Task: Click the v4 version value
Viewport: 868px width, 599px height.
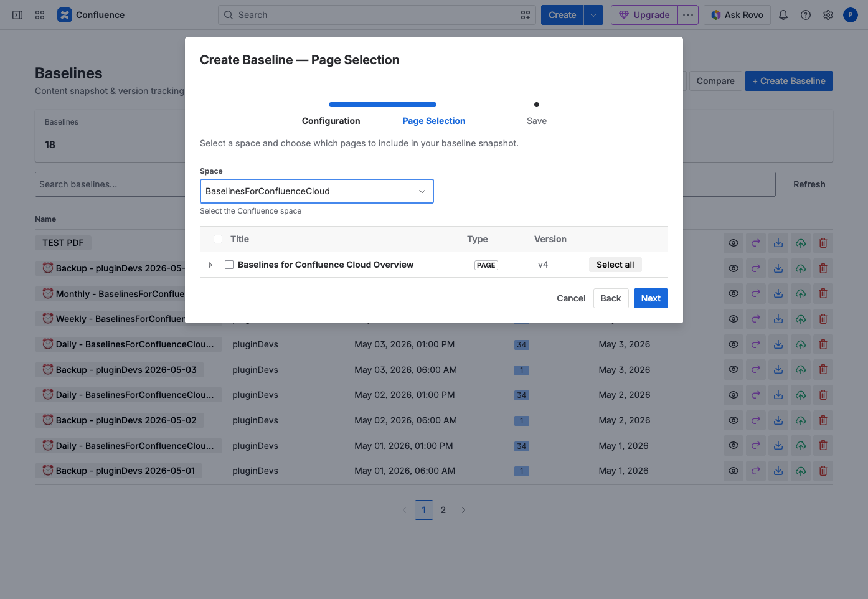Action: (x=543, y=265)
